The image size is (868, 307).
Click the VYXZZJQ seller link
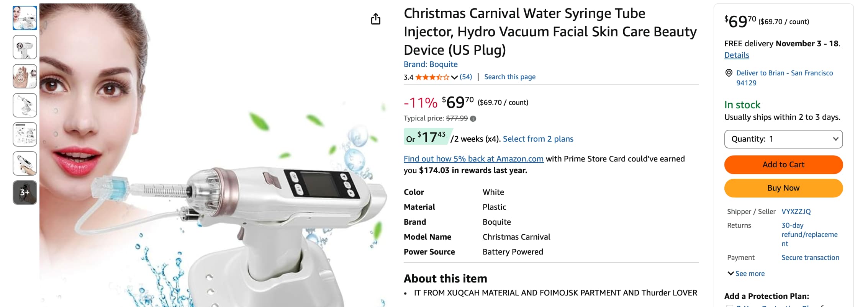[x=796, y=212]
